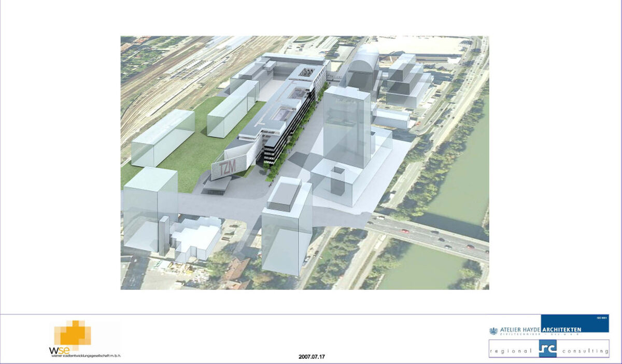Click the TZM sign in the rendering
The height and width of the screenshot is (364, 622).
[x=227, y=168]
